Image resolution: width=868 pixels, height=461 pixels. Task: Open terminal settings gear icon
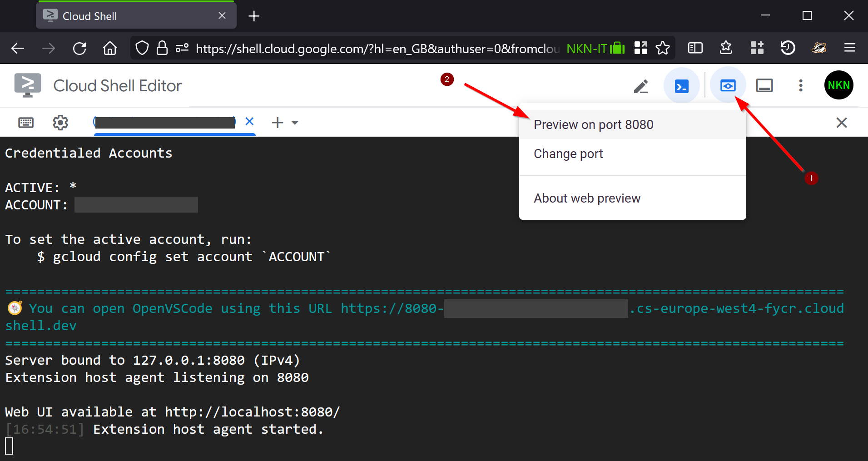(60, 123)
